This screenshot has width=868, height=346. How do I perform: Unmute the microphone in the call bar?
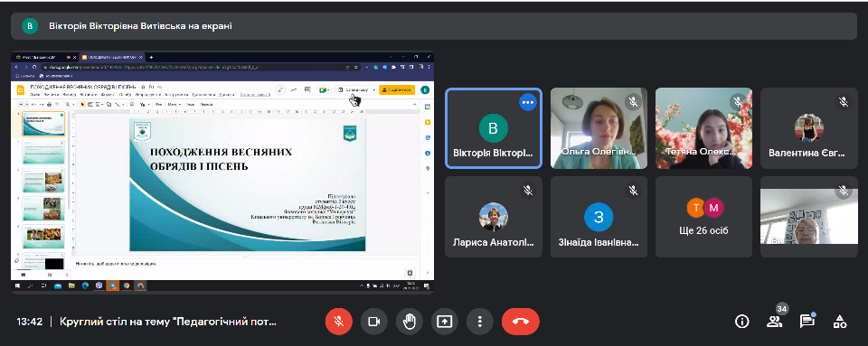(339, 322)
